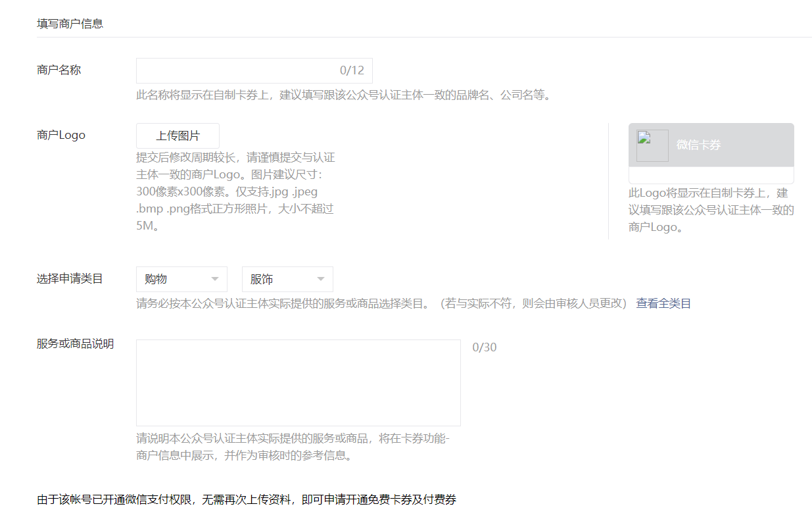Click the 0/12 character counter
The height and width of the screenshot is (525, 812).
(x=352, y=70)
